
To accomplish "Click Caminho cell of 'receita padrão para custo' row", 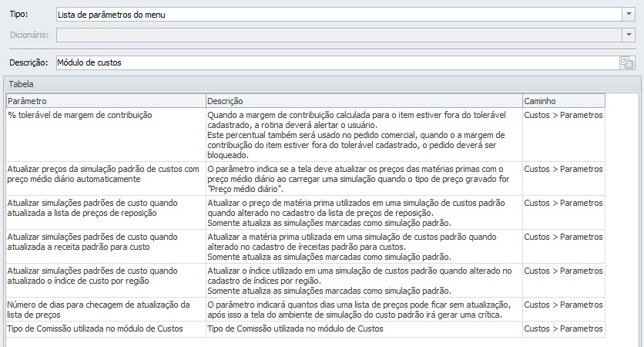I will tap(564, 246).
